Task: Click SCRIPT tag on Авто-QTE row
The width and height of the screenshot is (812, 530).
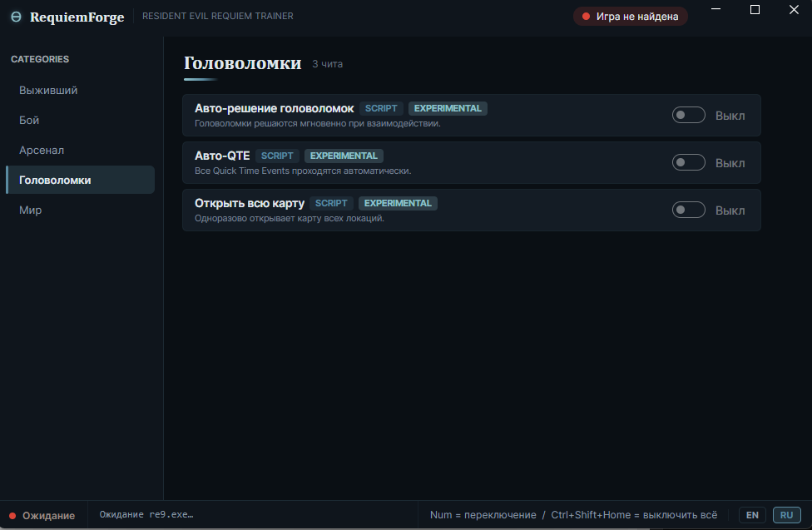Action: [x=277, y=156]
